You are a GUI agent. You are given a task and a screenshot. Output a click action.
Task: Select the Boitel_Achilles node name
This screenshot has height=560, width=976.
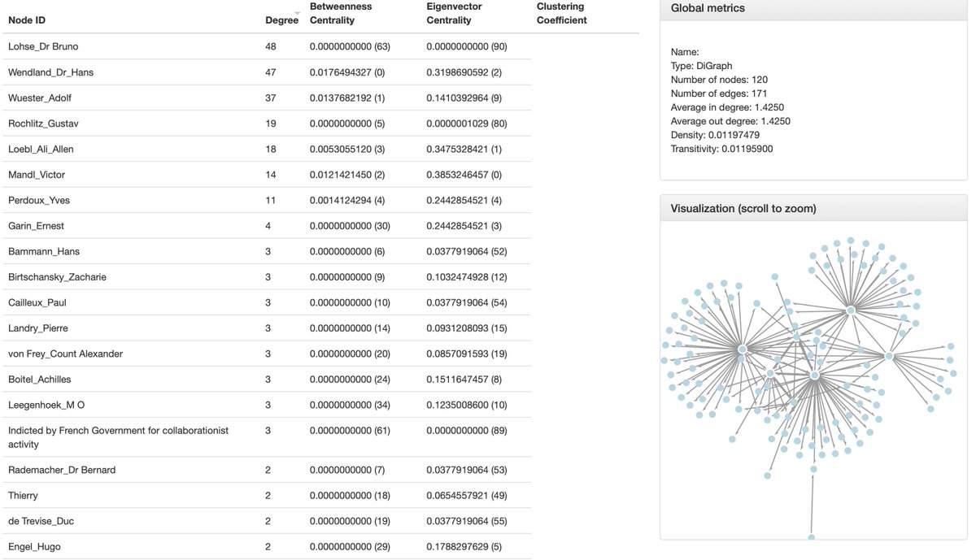coord(40,380)
